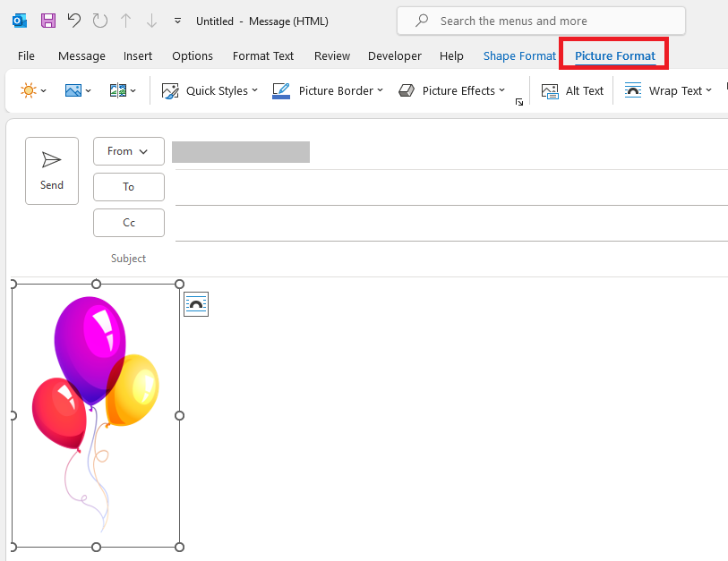Click the Search the menus and more box
Screen dimensions: 728x561
click(x=541, y=21)
